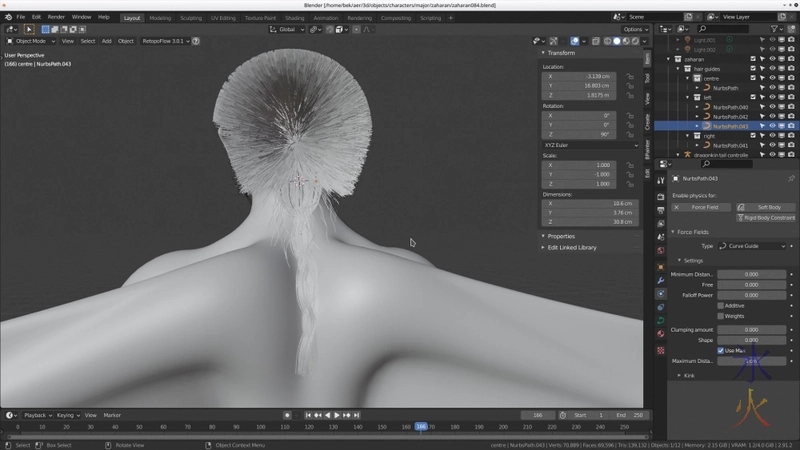Image resolution: width=800 pixels, height=450 pixels.
Task: Select the Modifiers wrench properties tab
Action: pos(661,280)
